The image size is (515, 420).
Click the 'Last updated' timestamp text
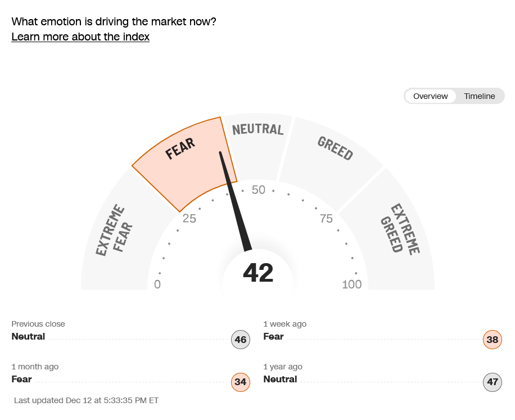pos(87,400)
